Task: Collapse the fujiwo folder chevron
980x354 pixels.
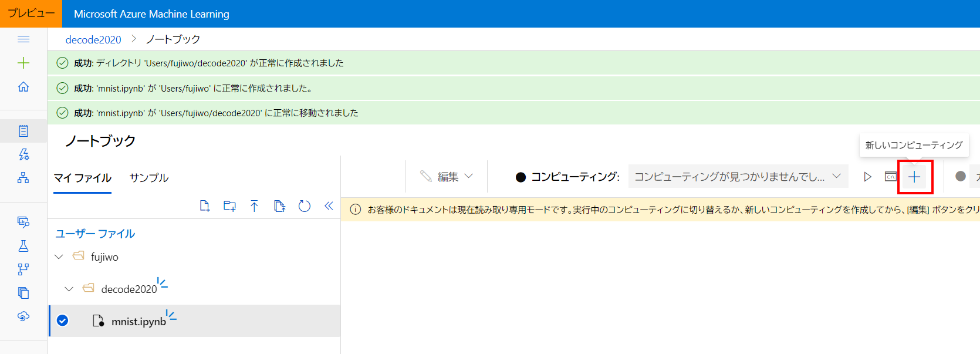Action: tap(59, 257)
